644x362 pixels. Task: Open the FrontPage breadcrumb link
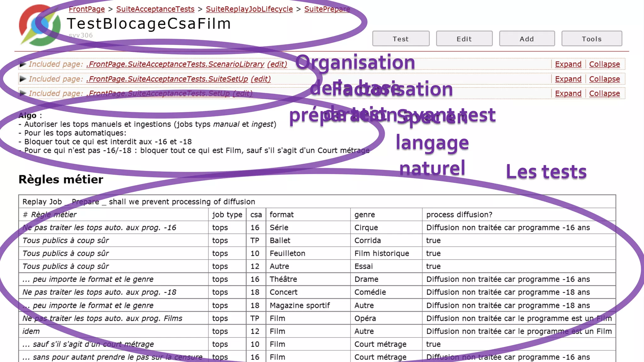coord(87,9)
